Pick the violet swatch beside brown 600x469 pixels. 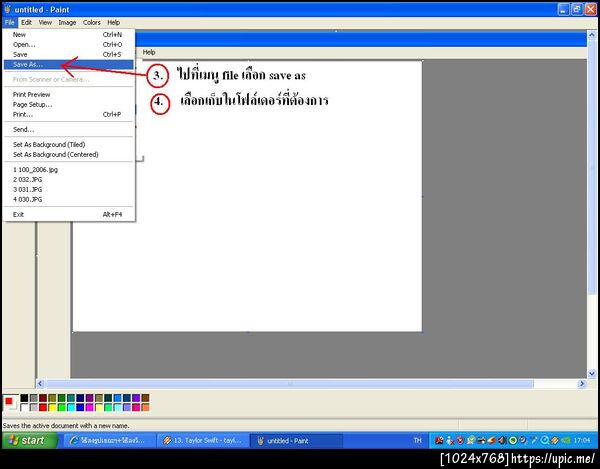(x=136, y=398)
